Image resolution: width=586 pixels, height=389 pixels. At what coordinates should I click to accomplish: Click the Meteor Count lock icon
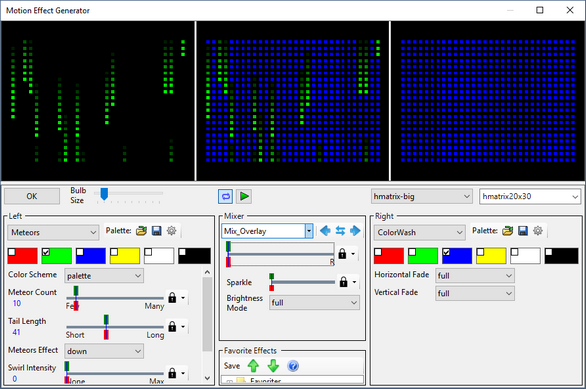(172, 298)
